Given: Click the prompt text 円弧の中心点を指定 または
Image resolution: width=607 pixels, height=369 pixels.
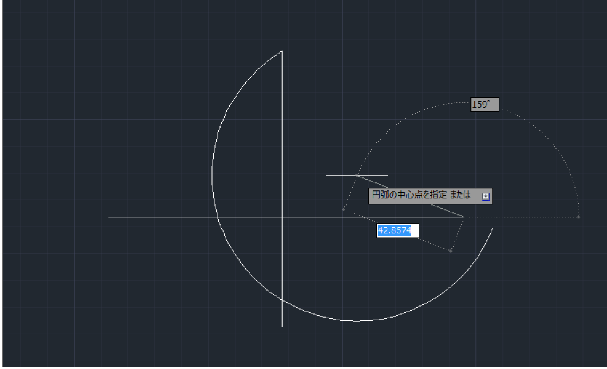Looking at the screenshot, I should click(x=421, y=194).
